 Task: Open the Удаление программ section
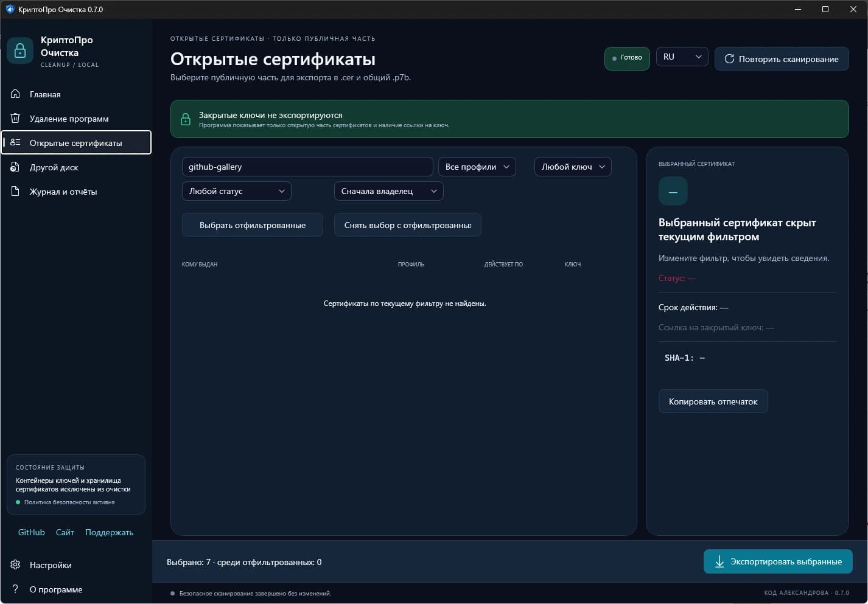76,119
